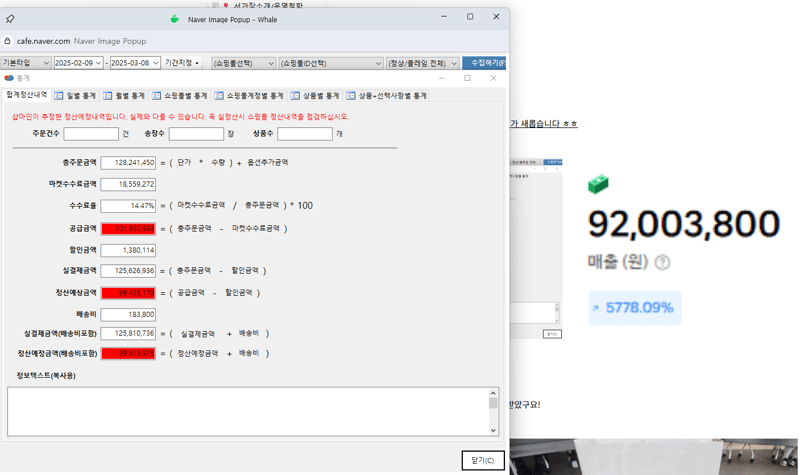This screenshot has width=800, height=475.
Task: Minimize the Naver Image Popup window
Action: click(444, 17)
